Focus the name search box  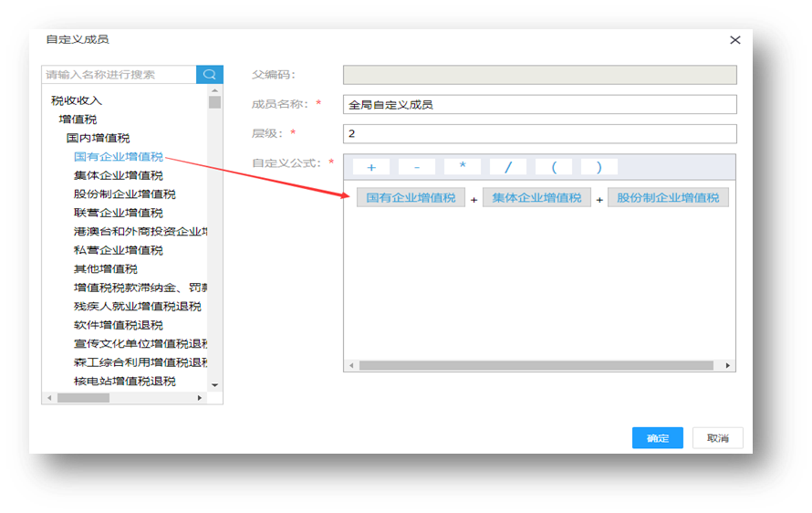[120, 75]
